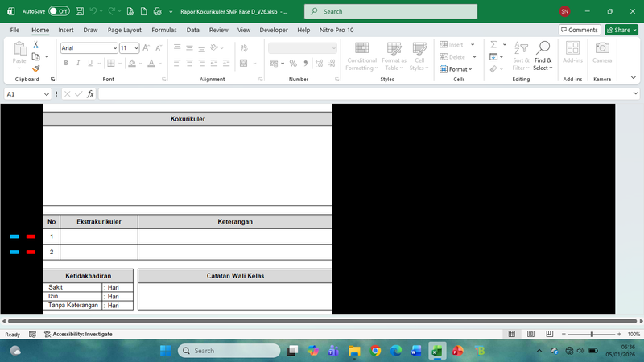644x362 pixels.
Task: Toggle the AutoSave switch
Action: tap(58, 12)
